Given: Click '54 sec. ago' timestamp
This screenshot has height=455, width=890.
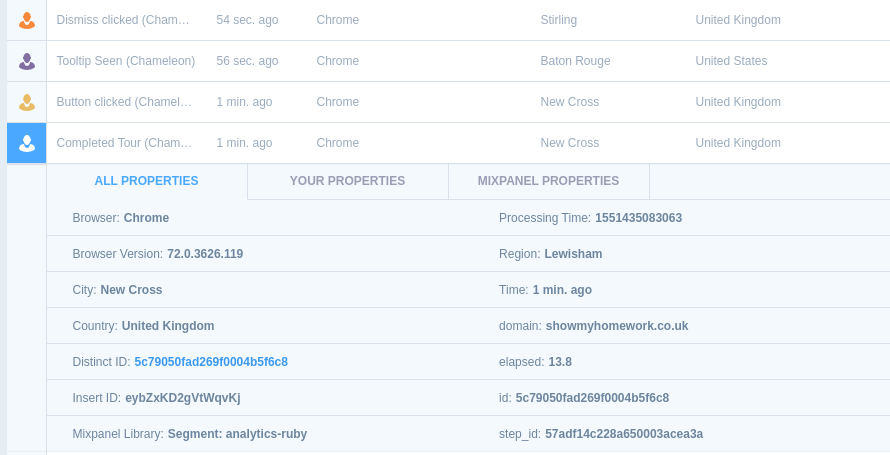Looking at the screenshot, I should tap(247, 20).
